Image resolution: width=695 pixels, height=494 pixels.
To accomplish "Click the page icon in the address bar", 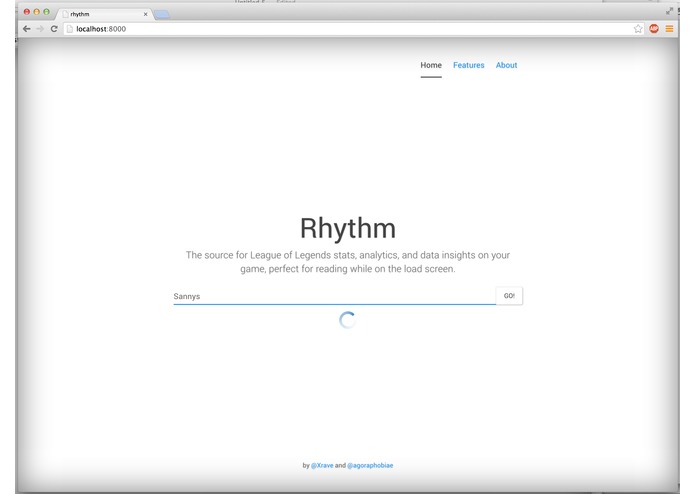I will coord(70,29).
